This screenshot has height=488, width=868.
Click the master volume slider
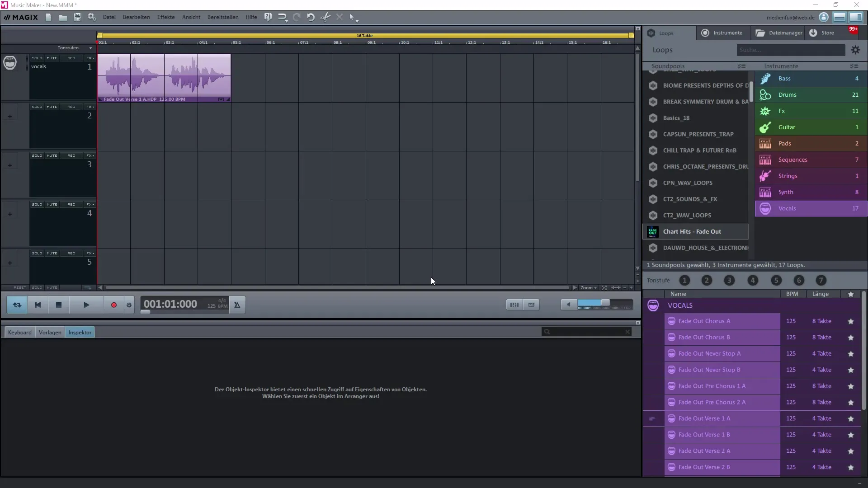(x=605, y=303)
